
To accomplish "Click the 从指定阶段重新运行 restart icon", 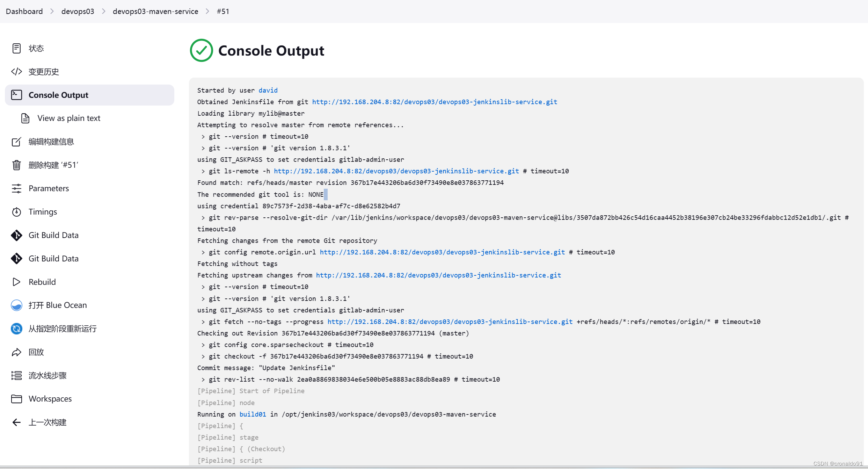I will 16,329.
